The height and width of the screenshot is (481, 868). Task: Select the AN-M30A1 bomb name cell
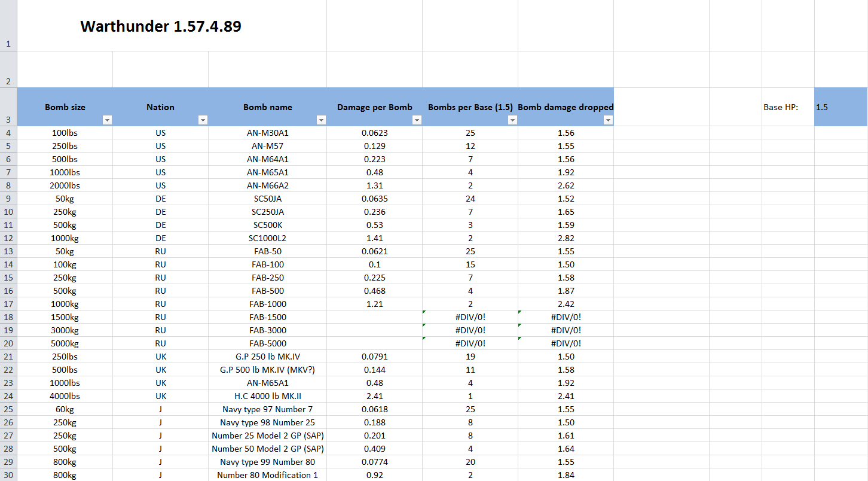(267, 133)
